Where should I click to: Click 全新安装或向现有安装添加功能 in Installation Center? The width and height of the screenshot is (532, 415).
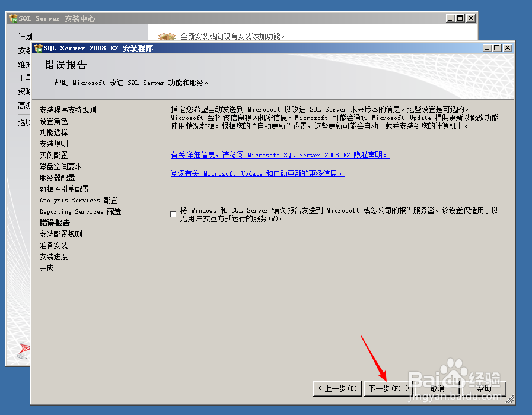(x=232, y=36)
